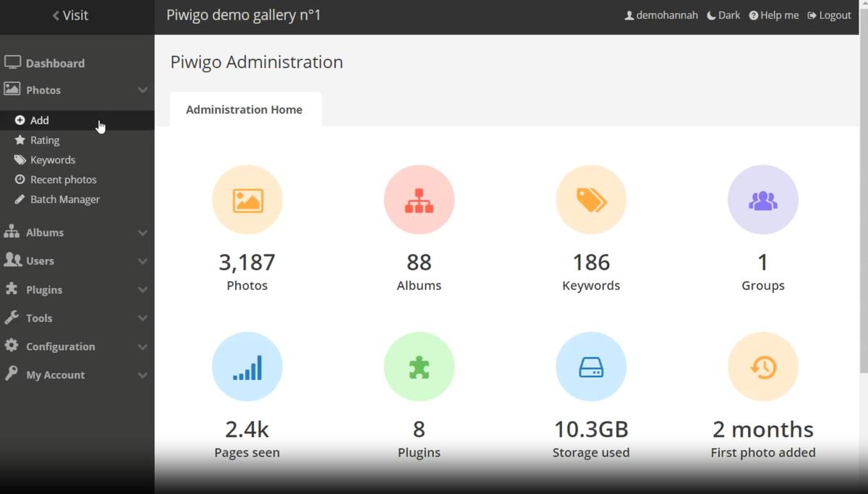The image size is (868, 494).
Task: Click the Dashboard monitor icon
Action: tap(12, 63)
